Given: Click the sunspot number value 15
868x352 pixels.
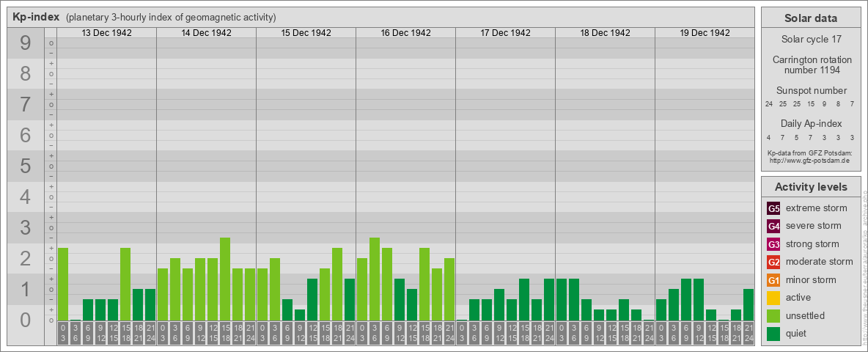Looking at the screenshot, I should point(811,104).
